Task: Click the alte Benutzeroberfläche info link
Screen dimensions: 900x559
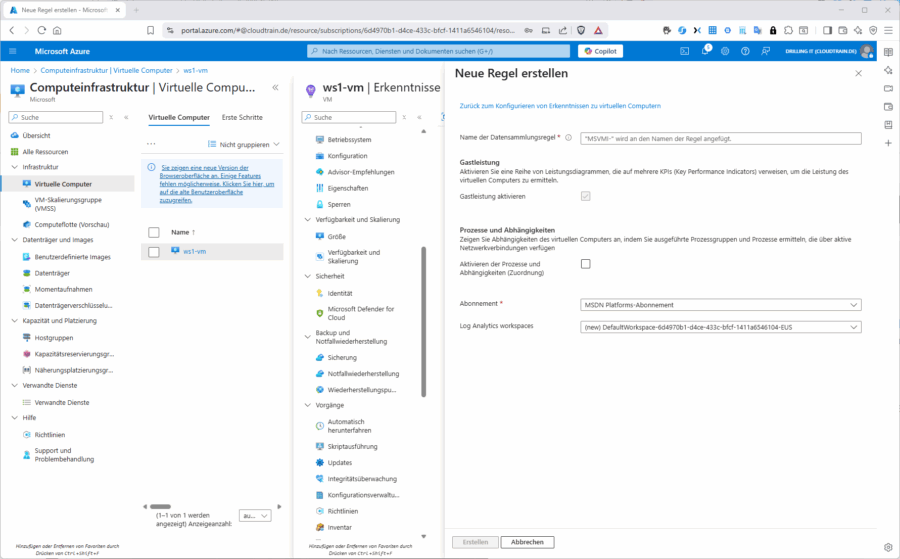Action: coord(215,184)
